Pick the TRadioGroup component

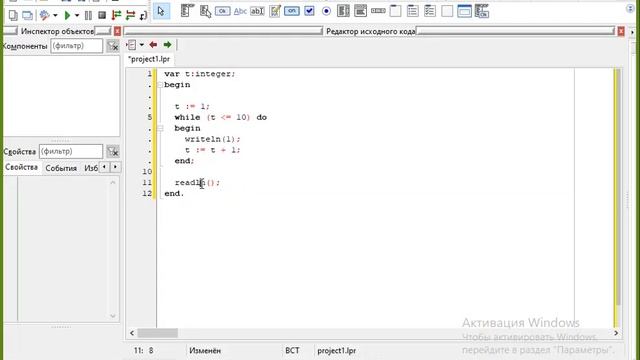413,11
